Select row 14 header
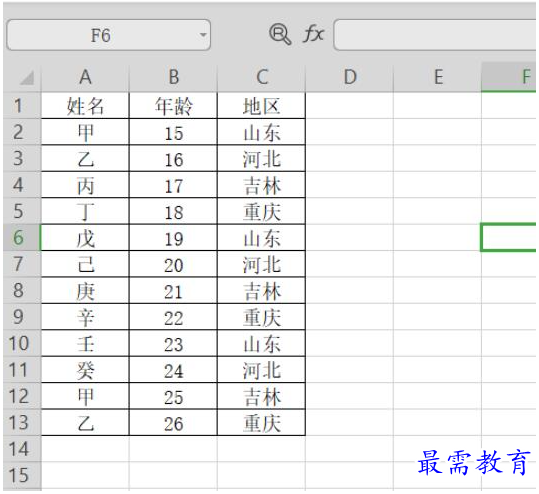 pyautogui.click(x=22, y=449)
